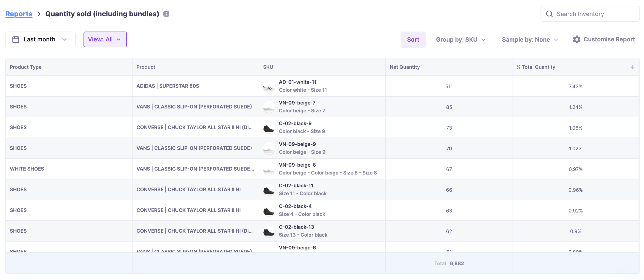
Task: Click the sort arrow in % Total Quantity header
Action: (632, 67)
